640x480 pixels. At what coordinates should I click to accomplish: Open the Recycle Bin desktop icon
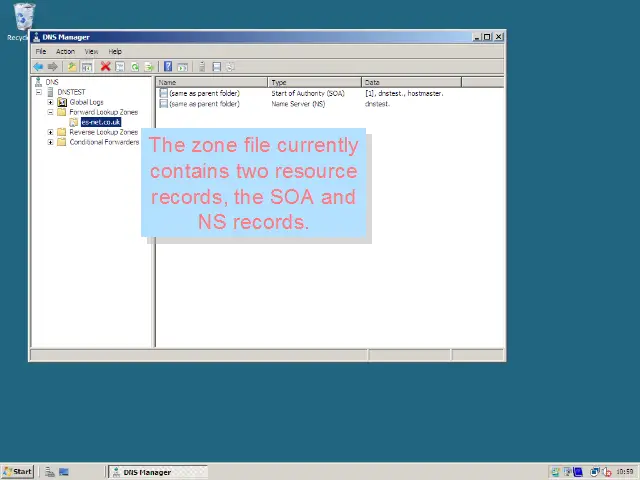(24, 17)
